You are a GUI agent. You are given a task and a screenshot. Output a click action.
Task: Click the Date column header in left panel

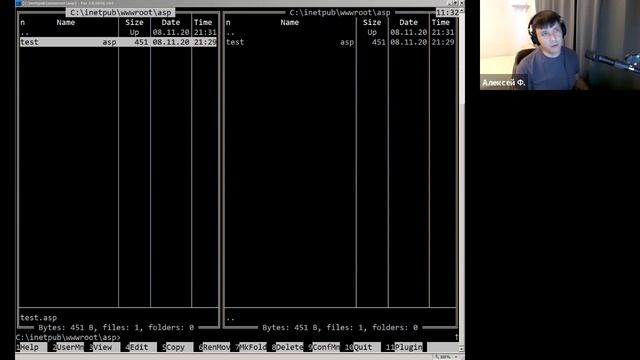click(x=171, y=22)
